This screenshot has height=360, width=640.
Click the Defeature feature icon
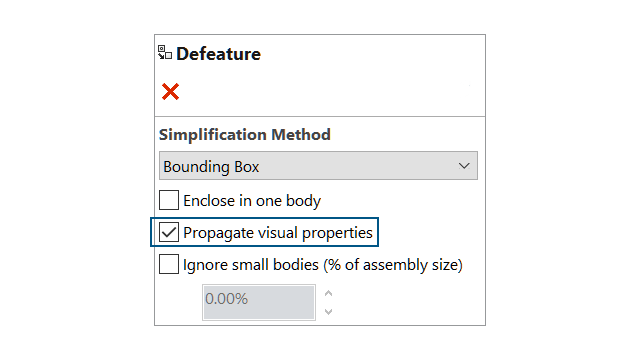(165, 53)
